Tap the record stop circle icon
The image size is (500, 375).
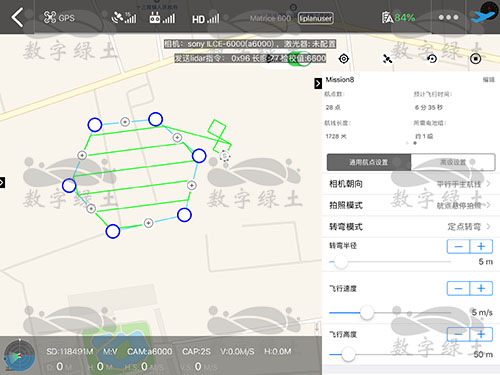click(475, 59)
